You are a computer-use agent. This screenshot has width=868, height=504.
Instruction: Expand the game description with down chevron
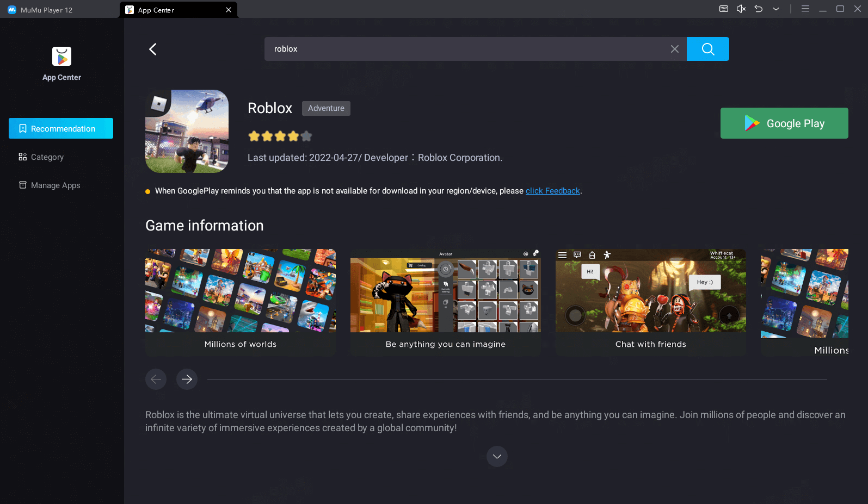497,456
